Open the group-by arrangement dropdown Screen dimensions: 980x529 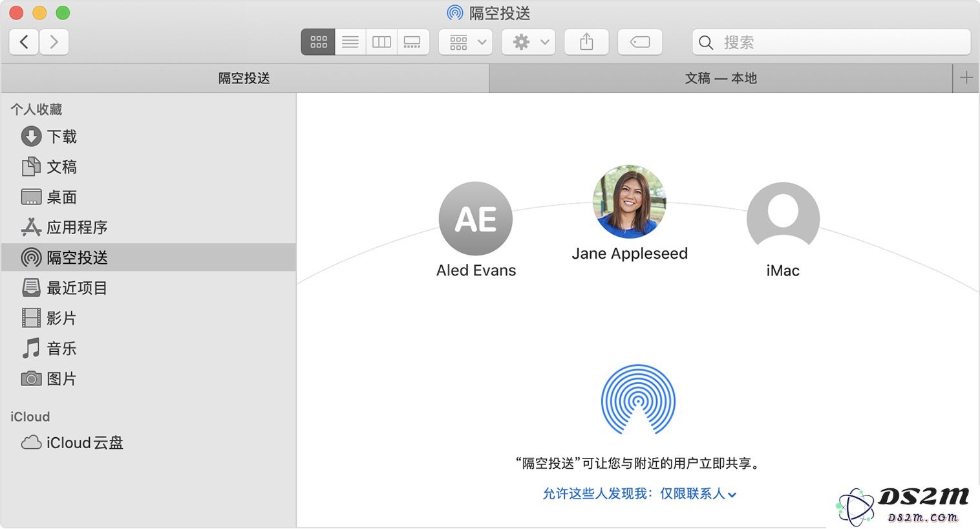(x=465, y=42)
